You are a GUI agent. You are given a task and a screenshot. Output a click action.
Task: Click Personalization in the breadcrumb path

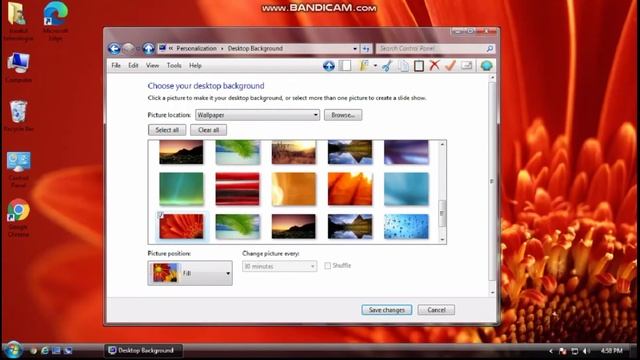pos(196,49)
